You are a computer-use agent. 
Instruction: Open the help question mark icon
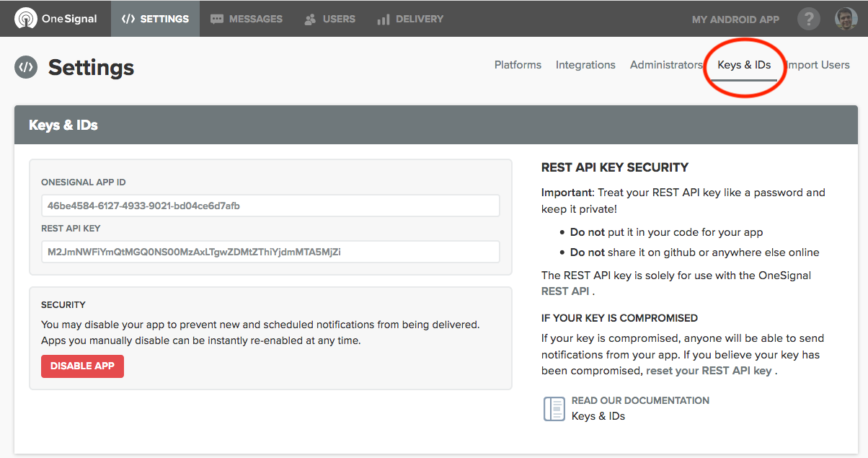click(x=809, y=19)
